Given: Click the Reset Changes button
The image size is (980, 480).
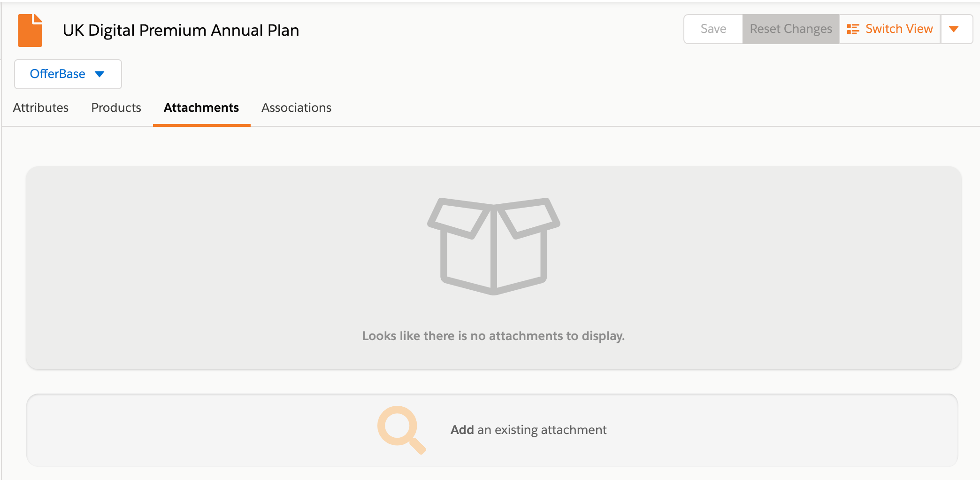Looking at the screenshot, I should pyautogui.click(x=790, y=29).
